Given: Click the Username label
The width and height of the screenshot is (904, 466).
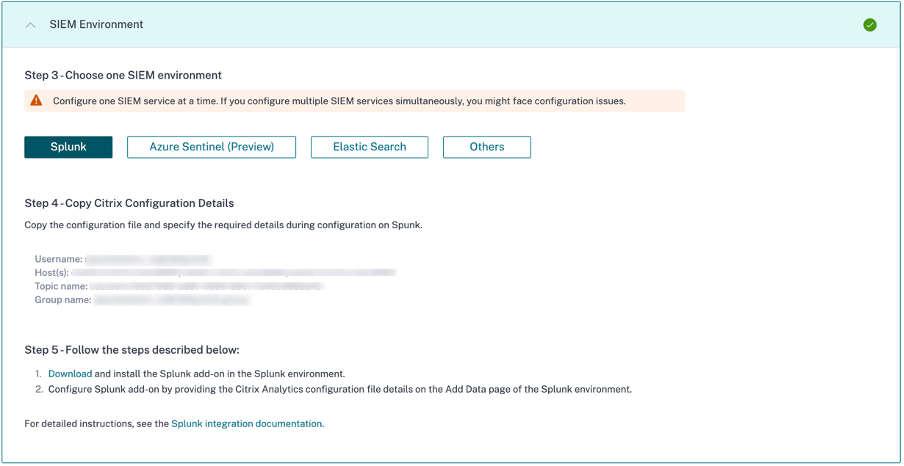Looking at the screenshot, I should coord(58,259).
